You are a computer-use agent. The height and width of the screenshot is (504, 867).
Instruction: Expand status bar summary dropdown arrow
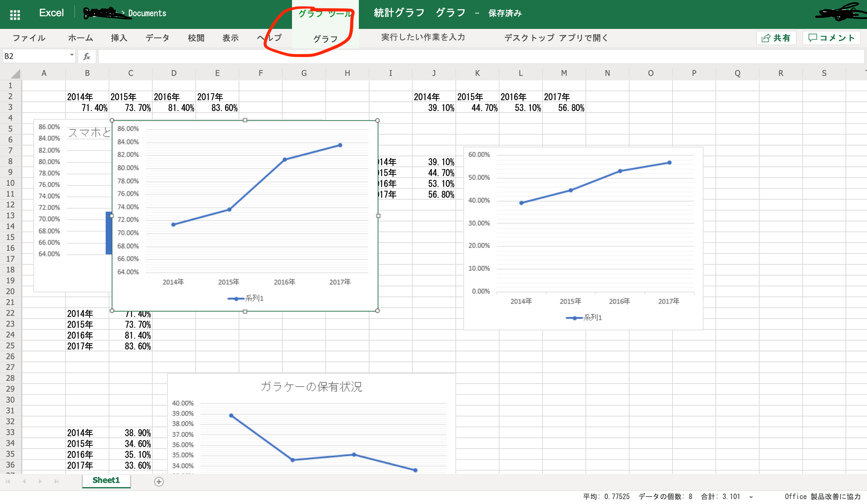(x=751, y=497)
